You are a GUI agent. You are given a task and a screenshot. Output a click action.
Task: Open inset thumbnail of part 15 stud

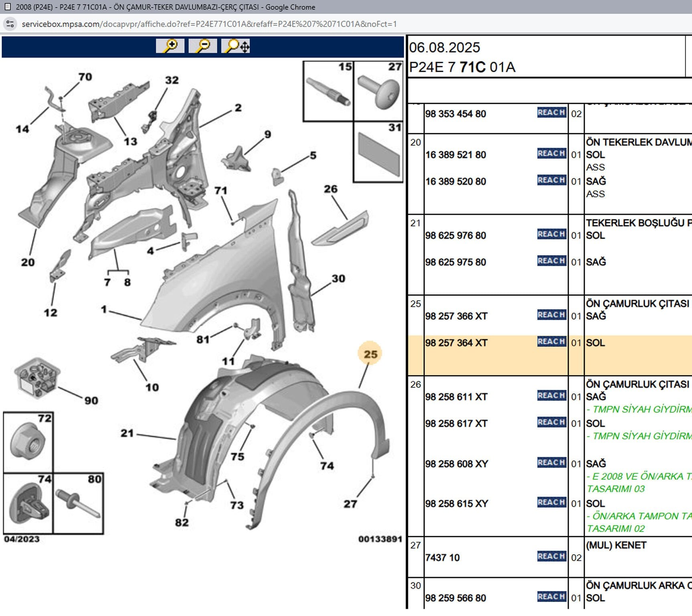pyautogui.click(x=328, y=91)
